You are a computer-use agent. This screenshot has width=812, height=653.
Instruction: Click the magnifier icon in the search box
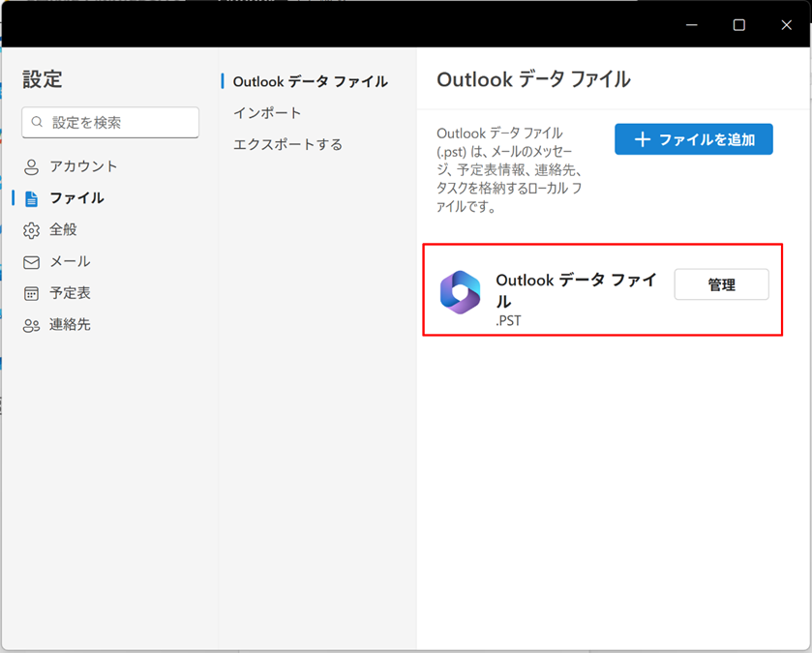click(38, 123)
